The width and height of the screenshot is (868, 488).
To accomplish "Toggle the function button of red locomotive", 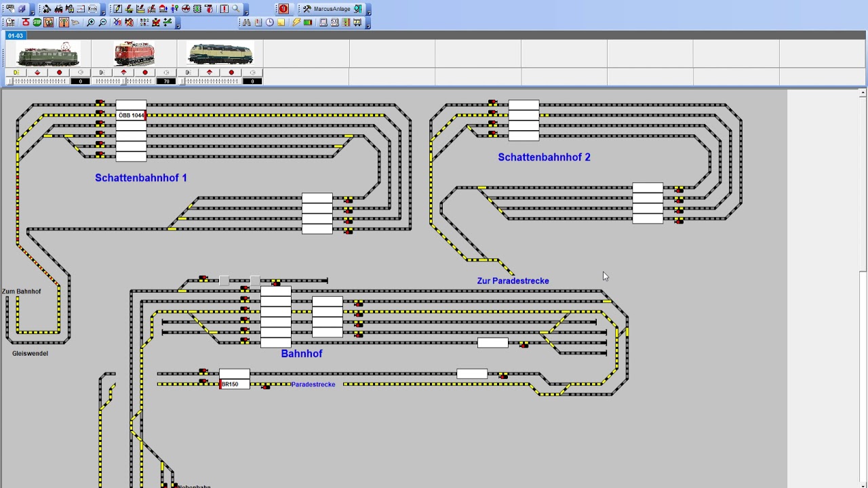I will pos(166,73).
